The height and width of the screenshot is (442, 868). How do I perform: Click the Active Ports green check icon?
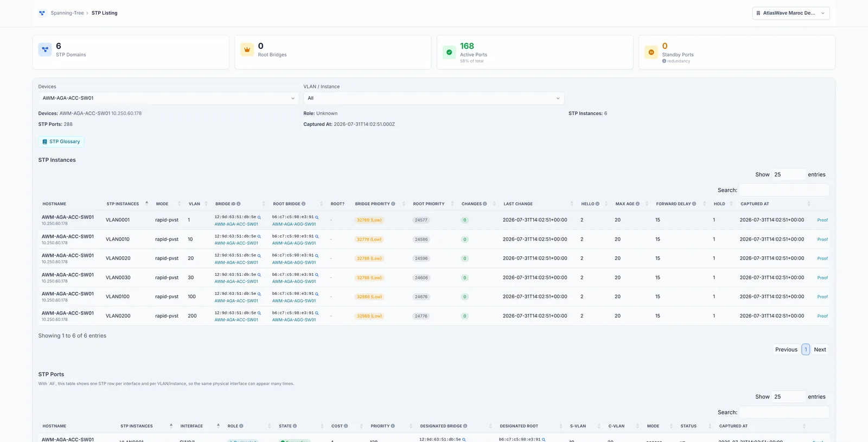point(449,52)
